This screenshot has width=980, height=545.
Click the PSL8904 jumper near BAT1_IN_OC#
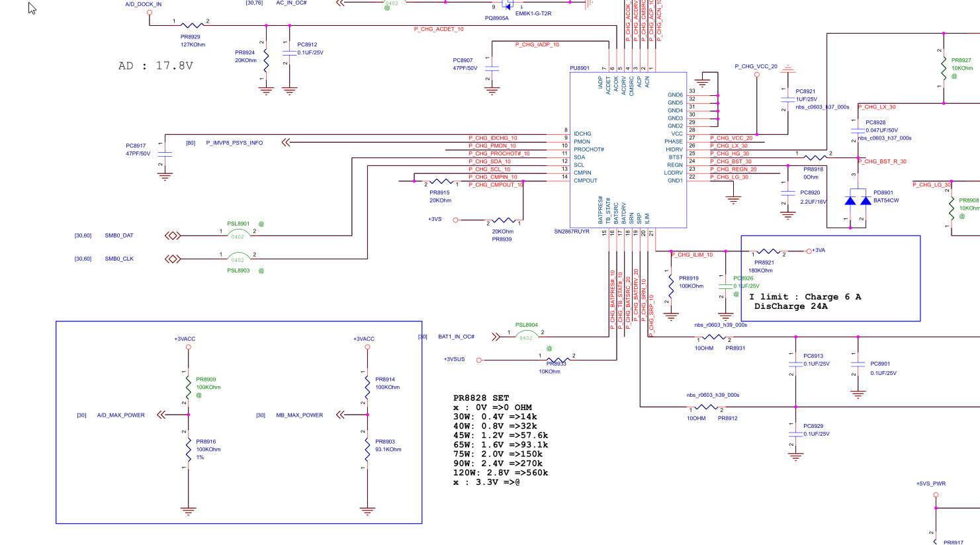pos(526,336)
